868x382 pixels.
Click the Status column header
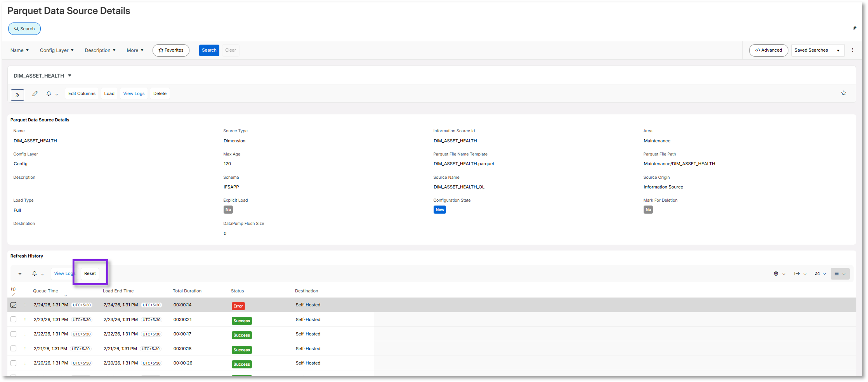click(x=237, y=291)
